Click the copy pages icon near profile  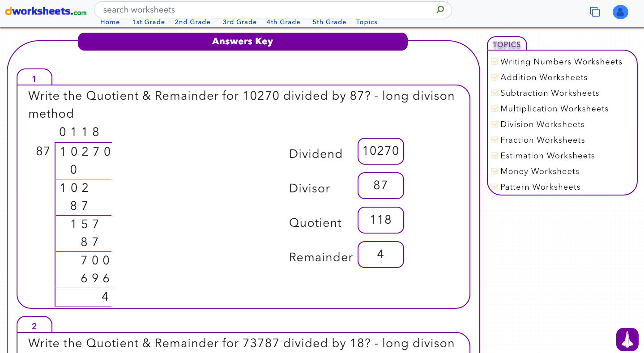pyautogui.click(x=595, y=12)
